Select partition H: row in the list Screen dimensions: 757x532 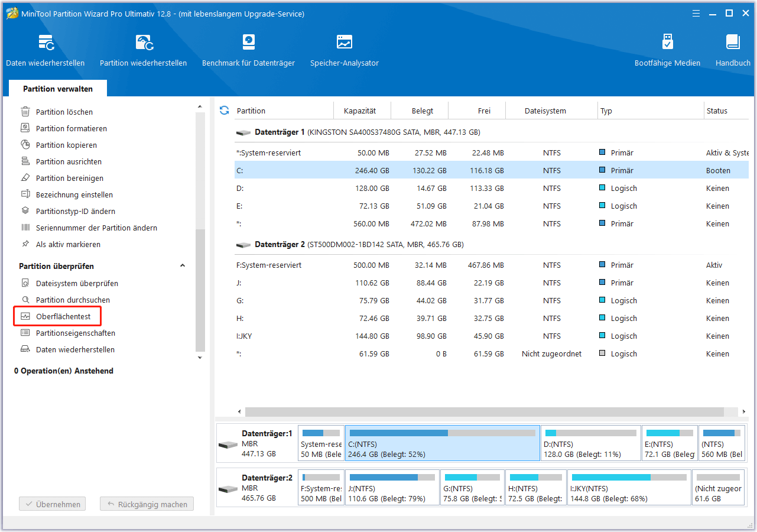point(491,318)
